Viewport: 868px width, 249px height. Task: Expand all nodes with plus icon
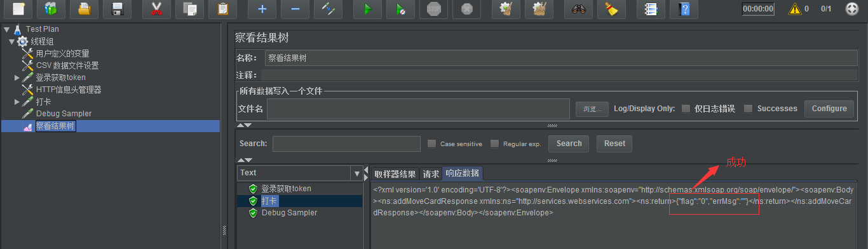[x=262, y=9]
